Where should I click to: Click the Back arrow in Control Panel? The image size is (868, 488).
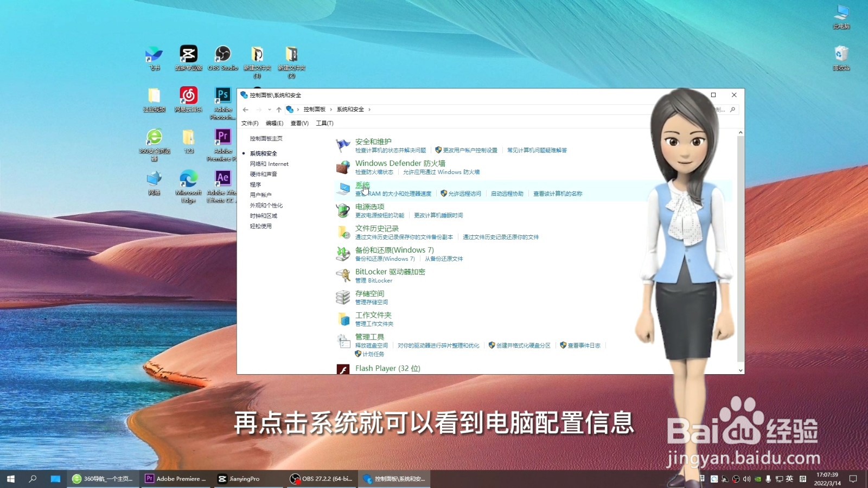tap(246, 110)
